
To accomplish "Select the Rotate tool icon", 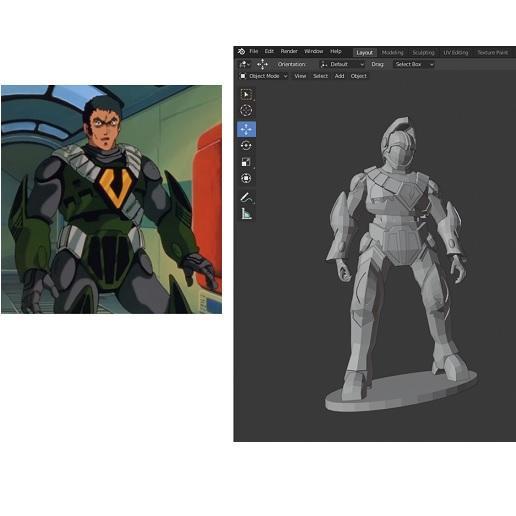I will pyautogui.click(x=246, y=145).
